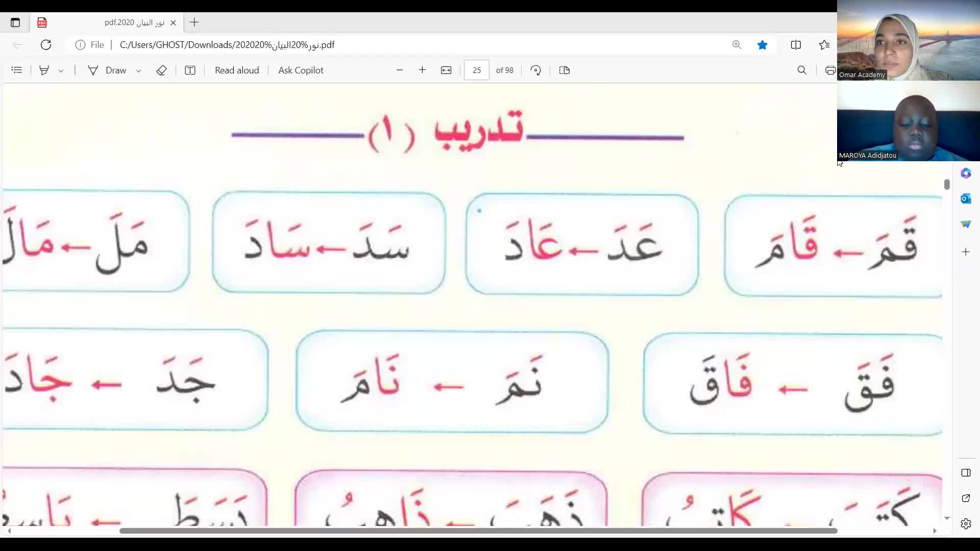This screenshot has width=980, height=551.
Task: Toggle favorite star for this page
Action: (x=762, y=45)
